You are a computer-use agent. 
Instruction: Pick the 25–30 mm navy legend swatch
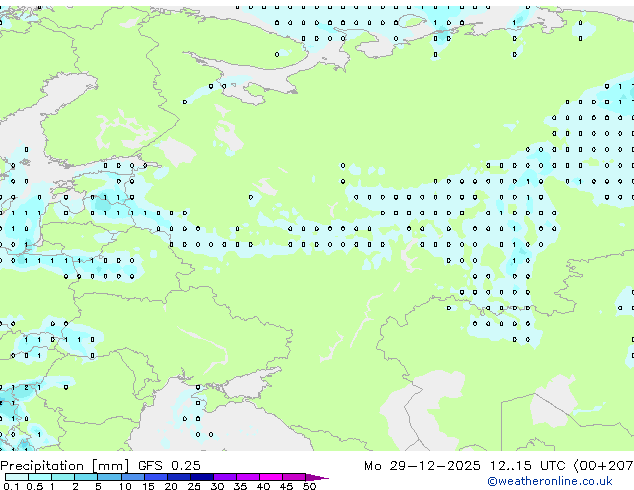tap(202, 477)
